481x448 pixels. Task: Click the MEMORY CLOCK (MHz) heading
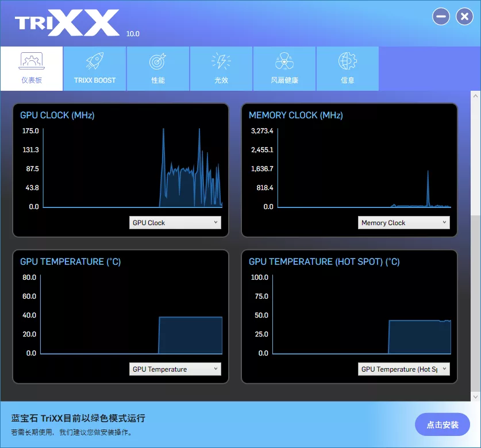tap(296, 115)
